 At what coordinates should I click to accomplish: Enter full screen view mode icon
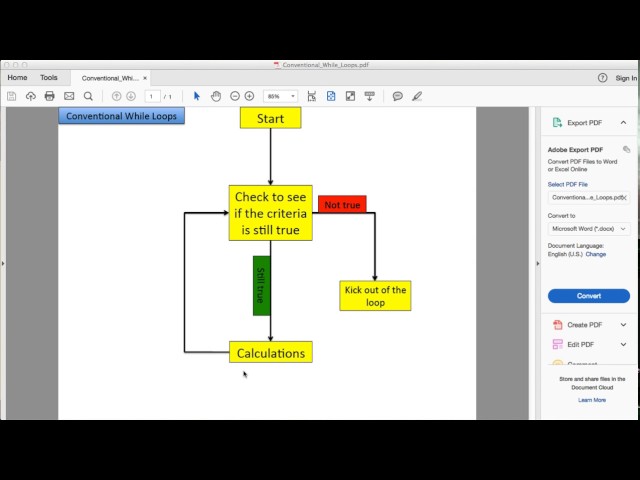click(350, 96)
